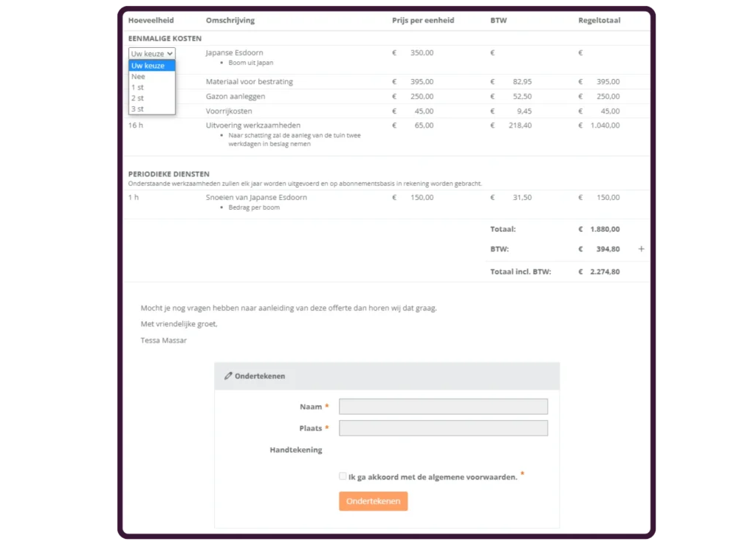Select 'Uw keuze' option in list

[x=151, y=66]
